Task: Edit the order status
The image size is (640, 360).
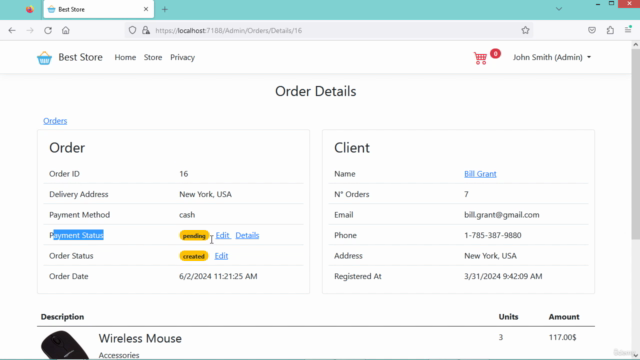Action: [x=221, y=256]
